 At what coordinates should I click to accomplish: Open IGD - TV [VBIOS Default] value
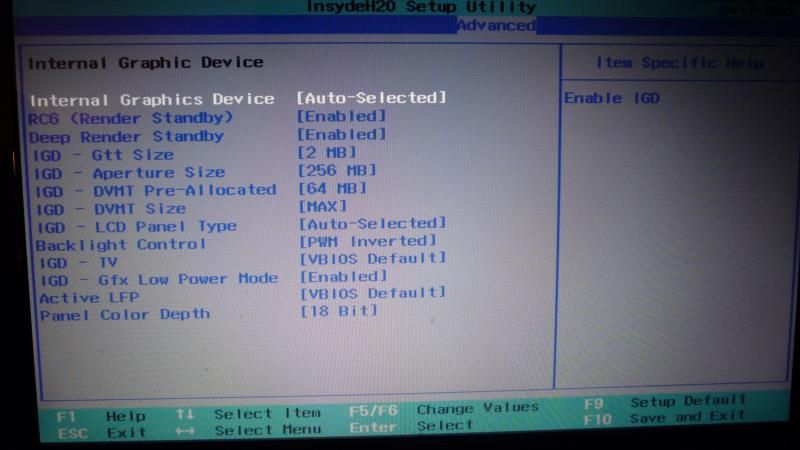(373, 259)
